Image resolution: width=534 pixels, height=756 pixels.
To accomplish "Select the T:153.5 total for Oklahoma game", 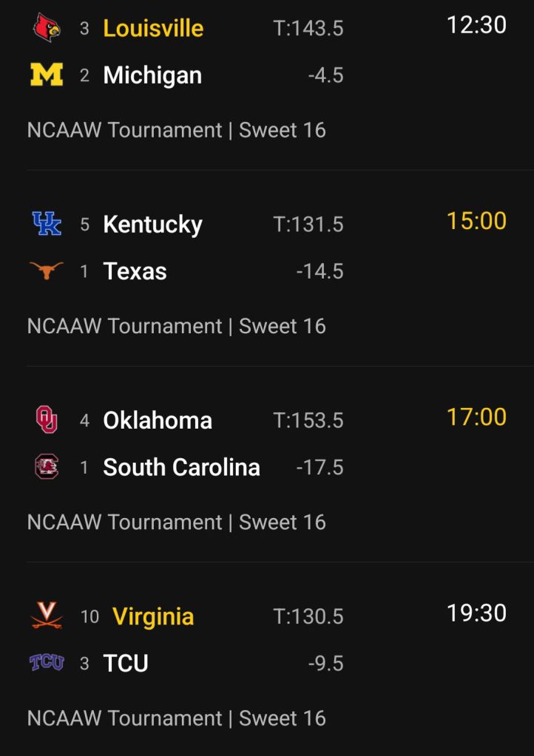I will (308, 420).
